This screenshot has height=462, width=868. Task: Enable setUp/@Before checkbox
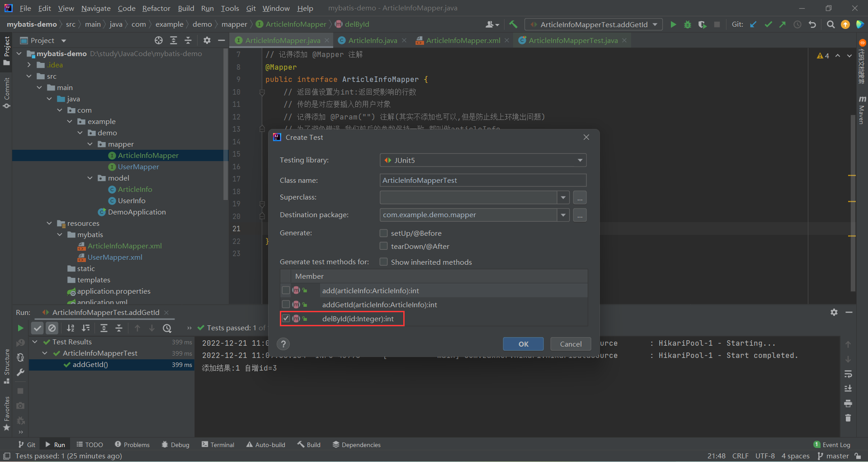click(384, 233)
